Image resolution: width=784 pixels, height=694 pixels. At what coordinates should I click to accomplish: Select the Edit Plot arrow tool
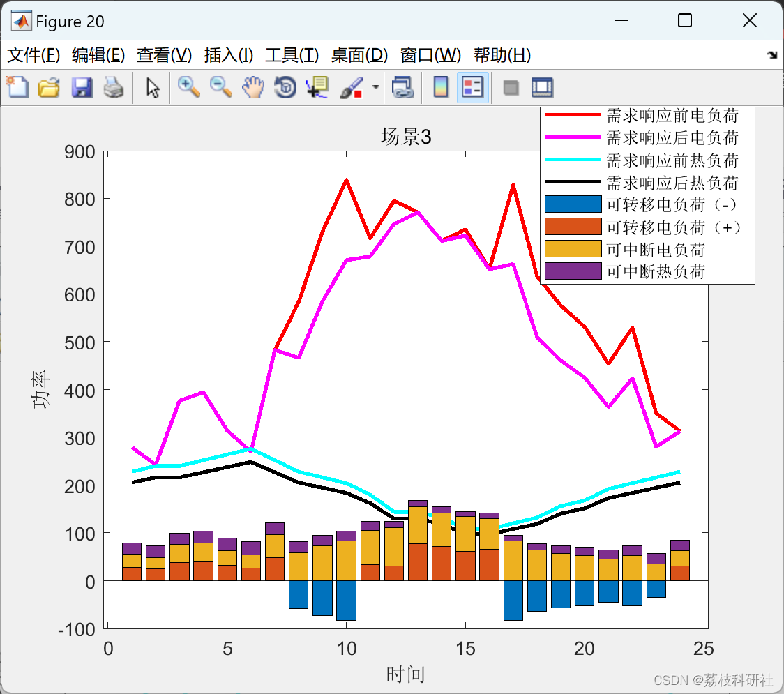[x=153, y=87]
